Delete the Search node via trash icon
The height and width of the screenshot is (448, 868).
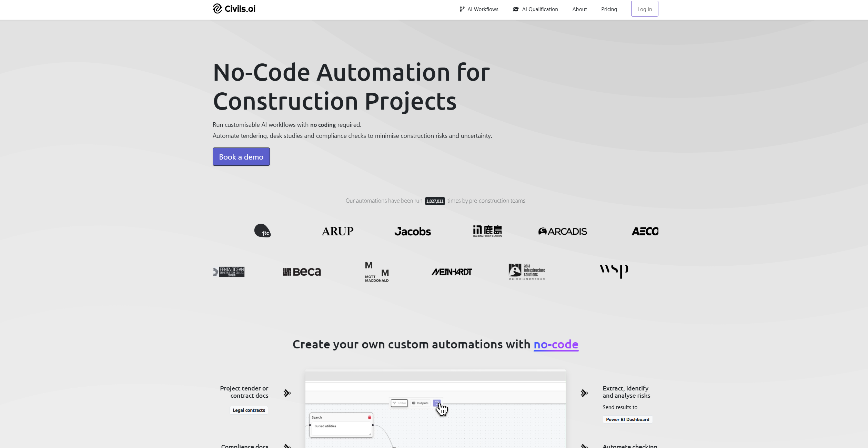pos(369,417)
